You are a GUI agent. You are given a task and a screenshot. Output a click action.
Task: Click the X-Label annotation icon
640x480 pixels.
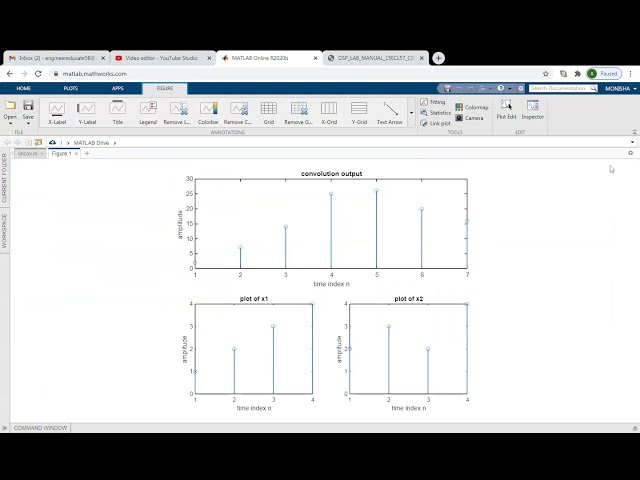[x=57, y=111]
